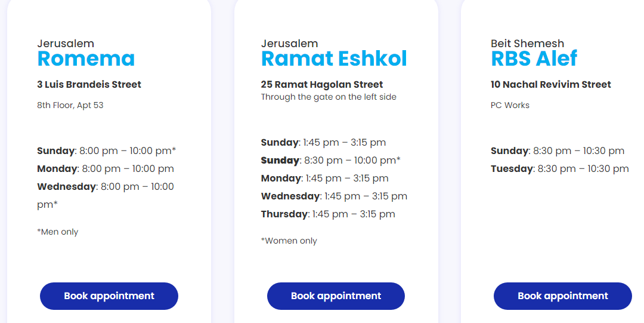Click the Jerusalem label above Romema
This screenshot has width=644, height=323.
66,44
